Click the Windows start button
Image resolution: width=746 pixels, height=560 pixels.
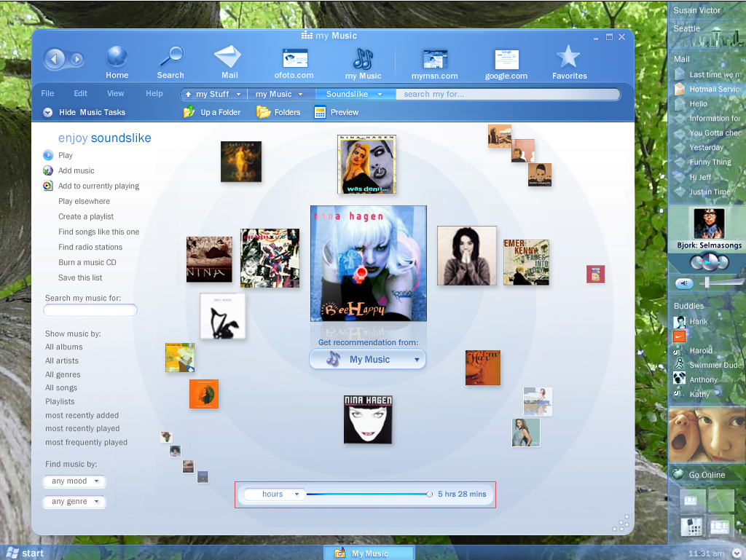click(25, 553)
